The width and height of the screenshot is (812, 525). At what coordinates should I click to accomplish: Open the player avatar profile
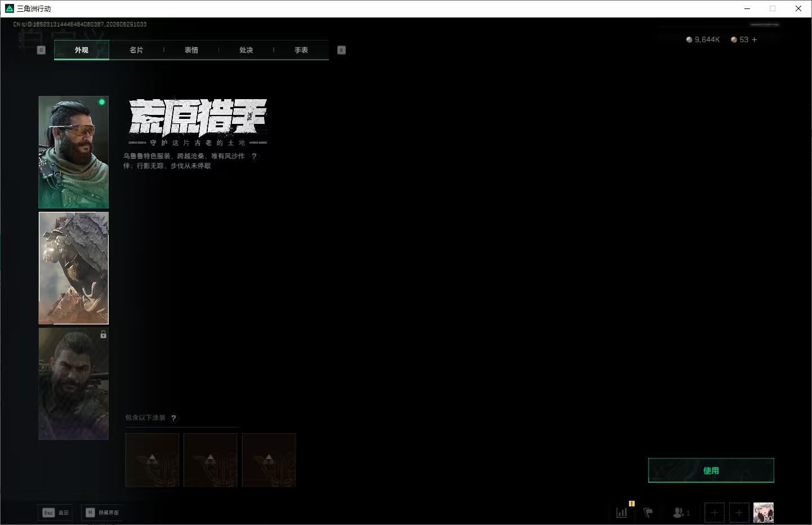point(764,513)
